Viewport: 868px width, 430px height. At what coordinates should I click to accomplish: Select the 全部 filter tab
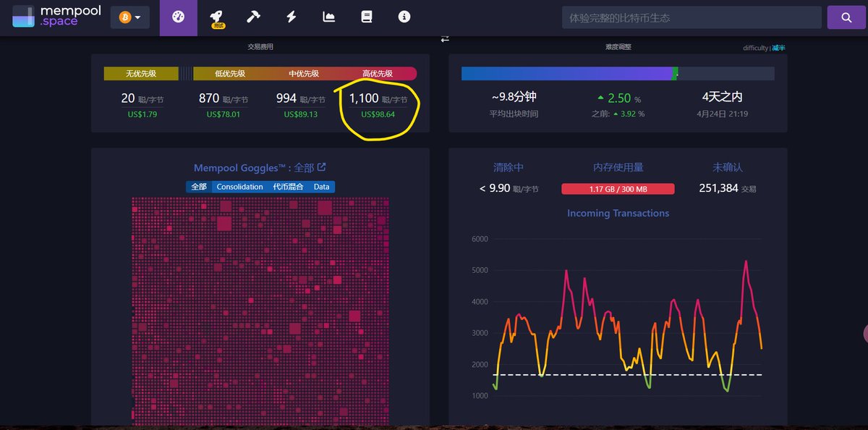click(198, 187)
